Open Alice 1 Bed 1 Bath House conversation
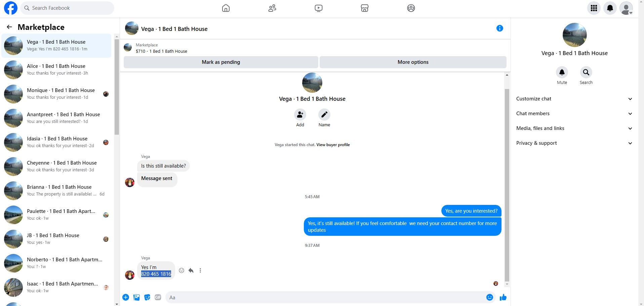The image size is (644, 306). pos(56,70)
